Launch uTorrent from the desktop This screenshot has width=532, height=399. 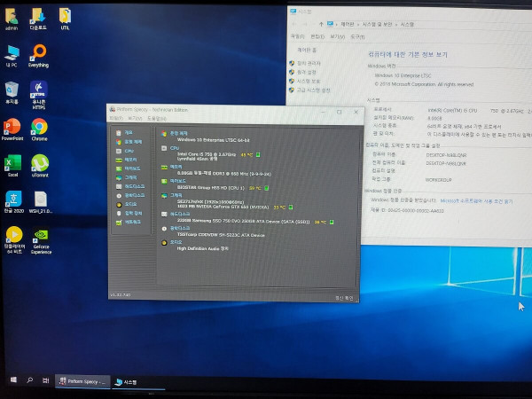coord(40,166)
